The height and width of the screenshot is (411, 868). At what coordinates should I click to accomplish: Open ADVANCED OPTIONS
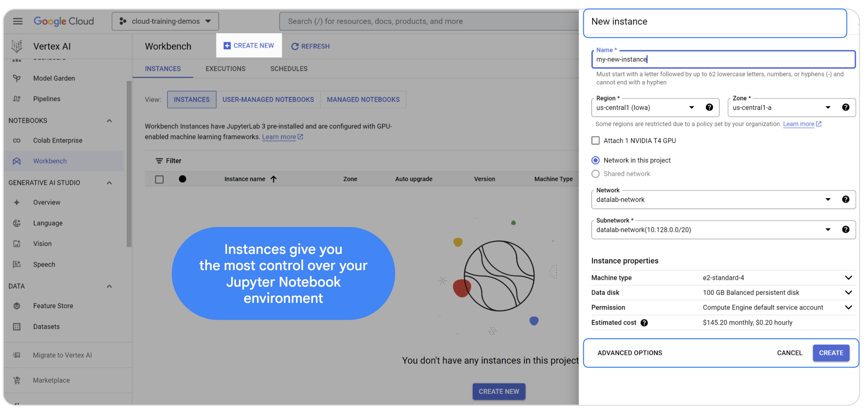click(x=629, y=353)
